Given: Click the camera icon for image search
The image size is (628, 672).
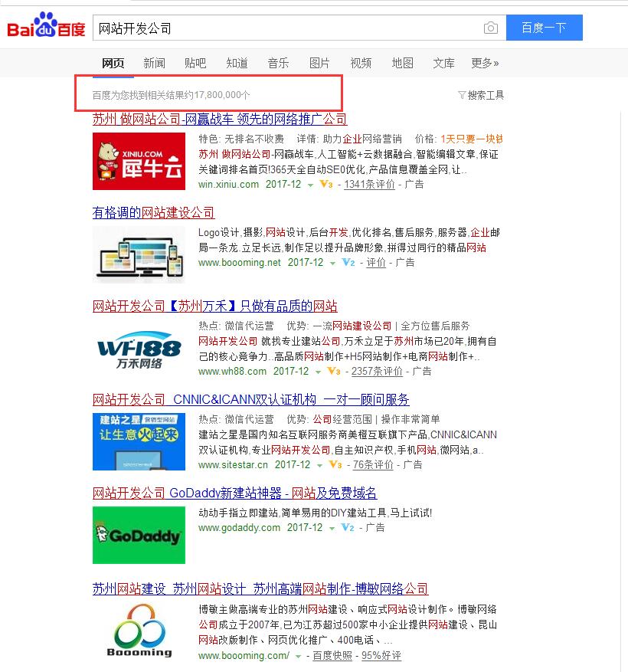Looking at the screenshot, I should [491, 27].
